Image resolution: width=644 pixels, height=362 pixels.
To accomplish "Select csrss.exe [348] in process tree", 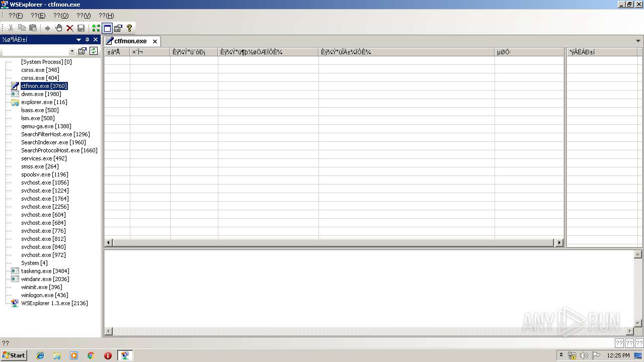I will coord(40,70).
